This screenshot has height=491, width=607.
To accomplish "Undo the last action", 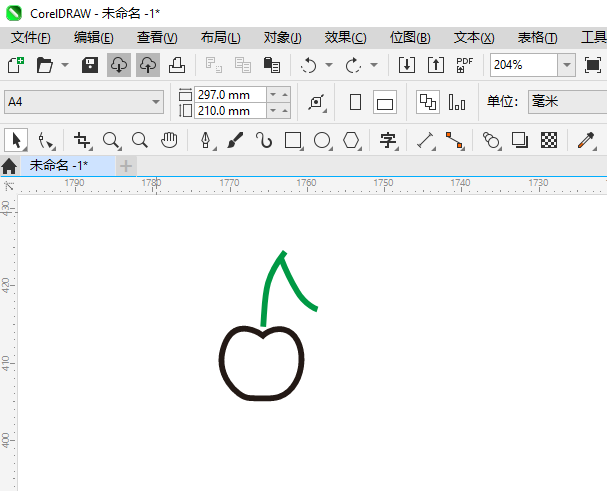I will [x=309, y=65].
